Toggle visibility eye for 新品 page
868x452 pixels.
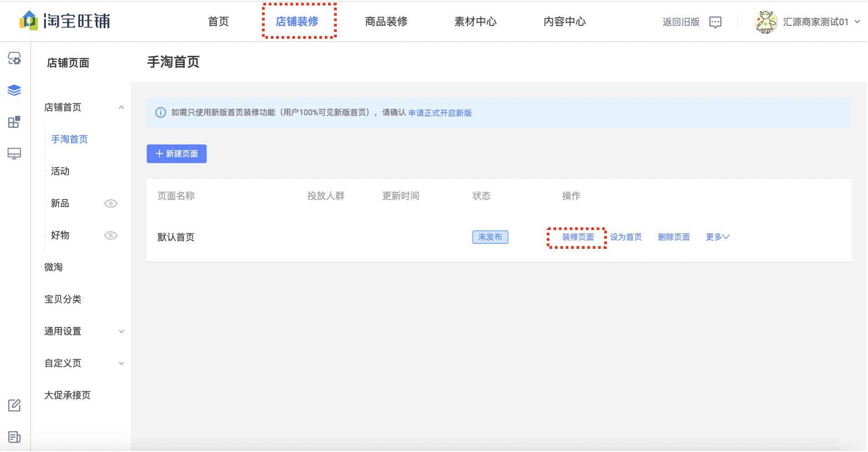110,204
